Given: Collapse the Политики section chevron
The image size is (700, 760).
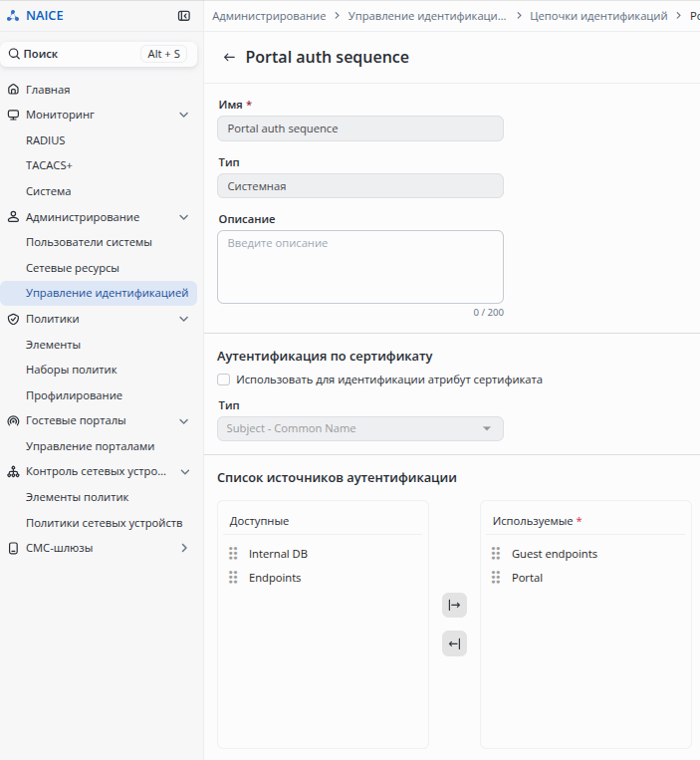Looking at the screenshot, I should 183,319.
